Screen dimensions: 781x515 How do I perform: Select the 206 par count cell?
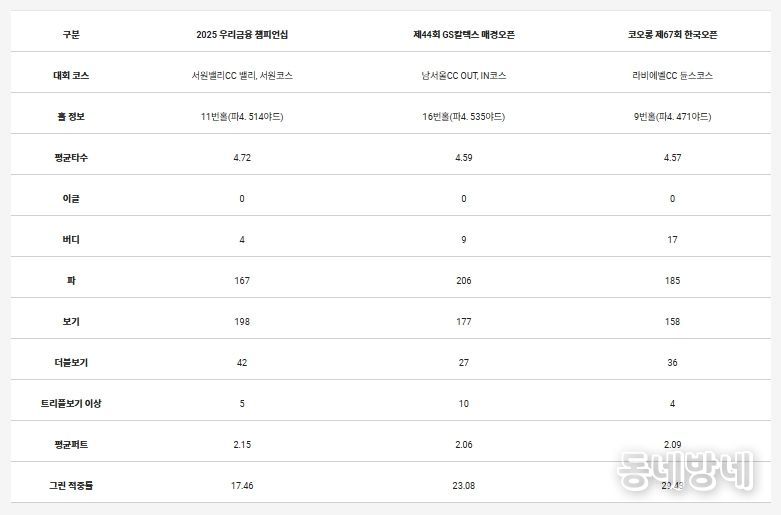(463, 281)
